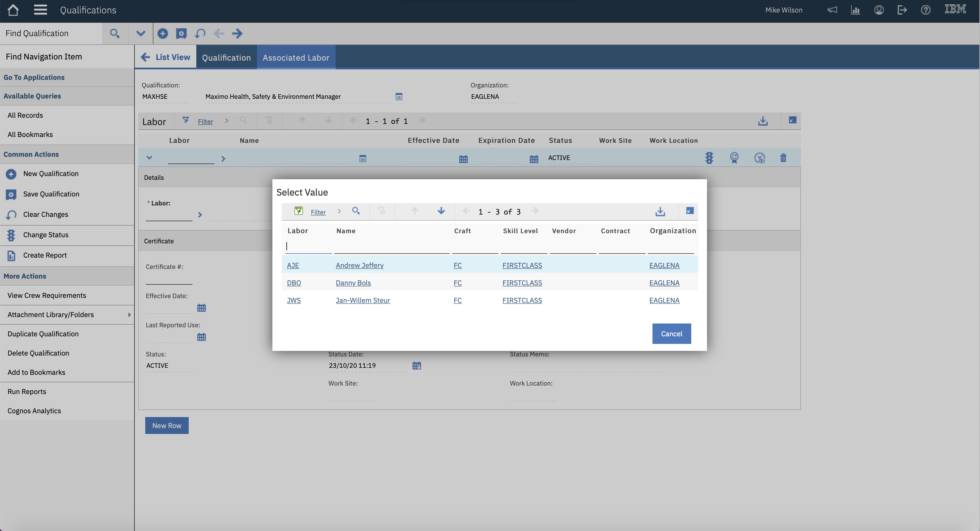980x531 pixels.
Task: Renew the certification using the ribbon icon
Action: tap(734, 157)
